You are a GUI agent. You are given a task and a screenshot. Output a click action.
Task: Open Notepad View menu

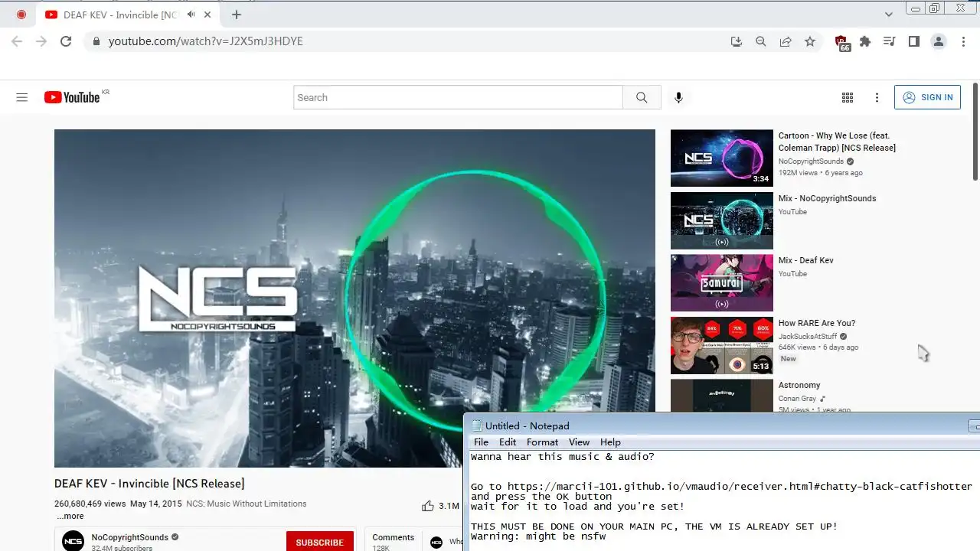tap(579, 442)
